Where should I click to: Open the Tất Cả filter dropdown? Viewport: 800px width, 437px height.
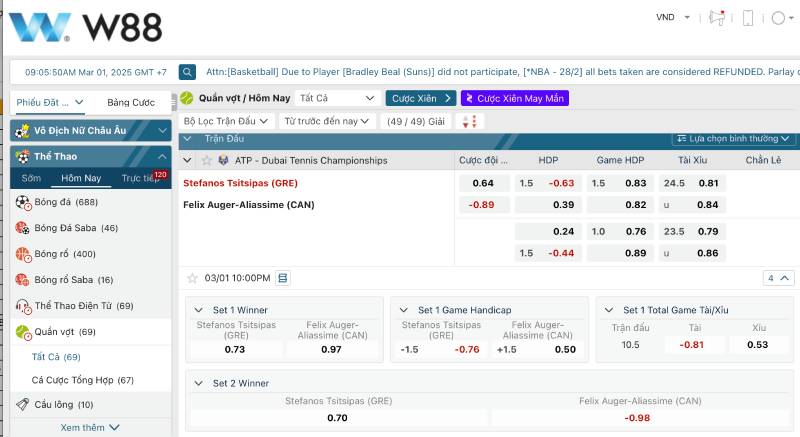click(337, 98)
